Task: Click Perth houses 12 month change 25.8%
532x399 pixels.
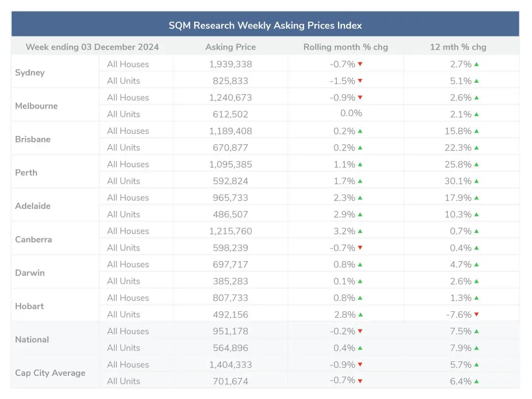Action: tap(458, 164)
